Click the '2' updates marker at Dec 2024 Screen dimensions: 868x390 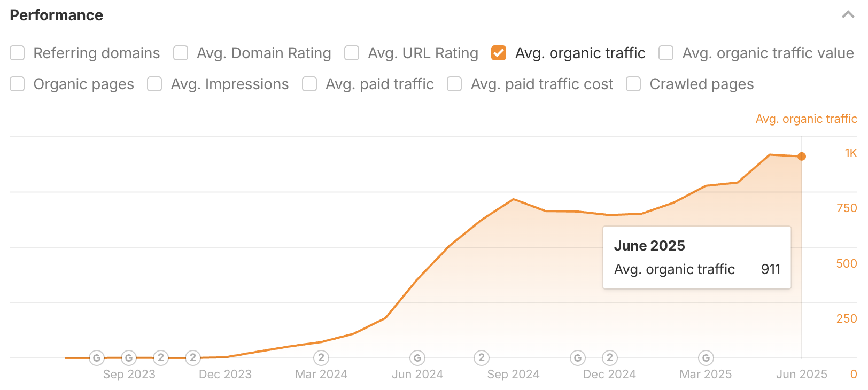[x=610, y=358]
